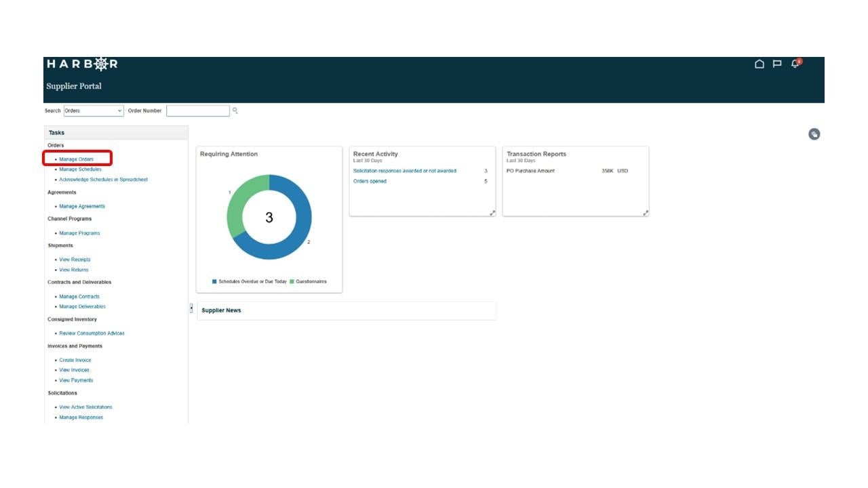868x488 pixels.
Task: Click blue Schedules Overdue legend swatch
Action: pos(214,281)
